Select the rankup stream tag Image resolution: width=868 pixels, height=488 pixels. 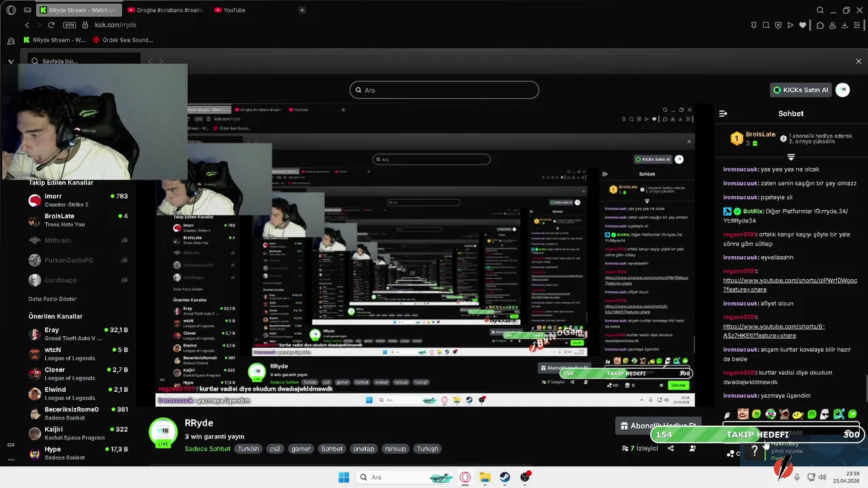click(395, 449)
